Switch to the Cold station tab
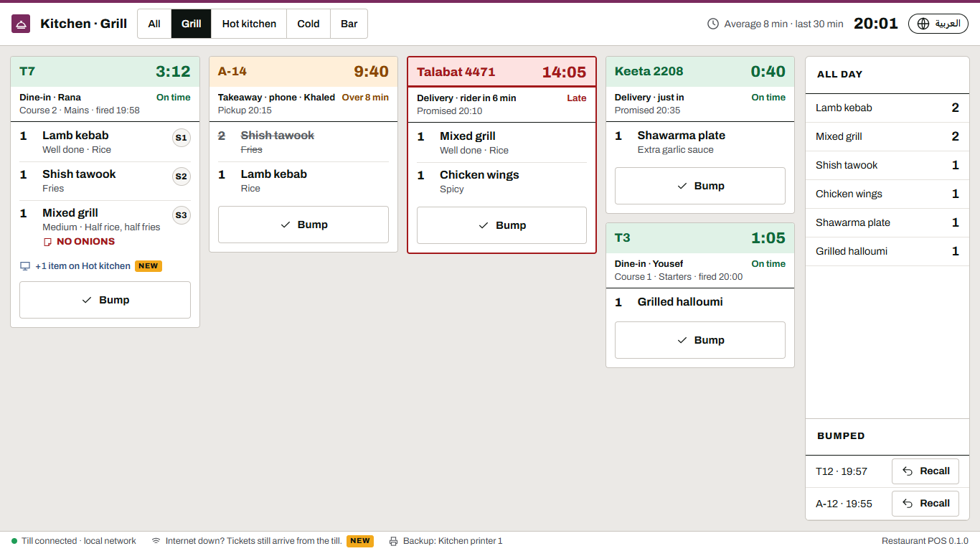This screenshot has width=980, height=551. point(308,24)
